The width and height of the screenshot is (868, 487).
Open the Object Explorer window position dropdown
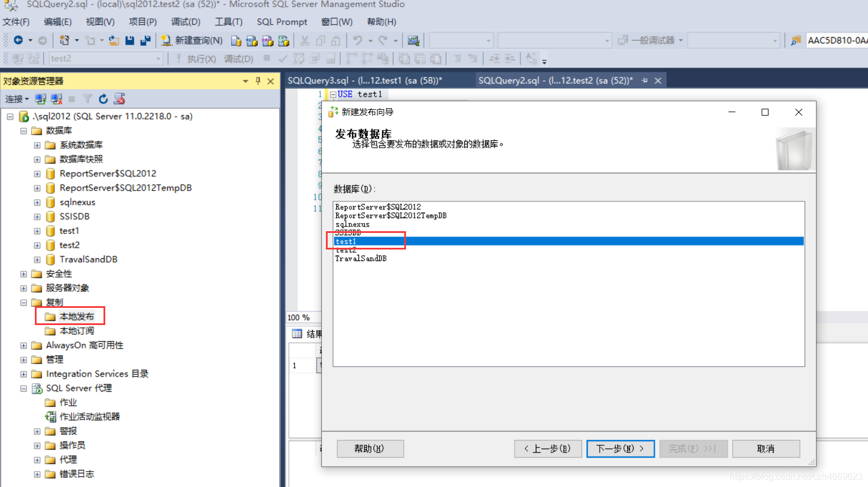pyautogui.click(x=245, y=81)
